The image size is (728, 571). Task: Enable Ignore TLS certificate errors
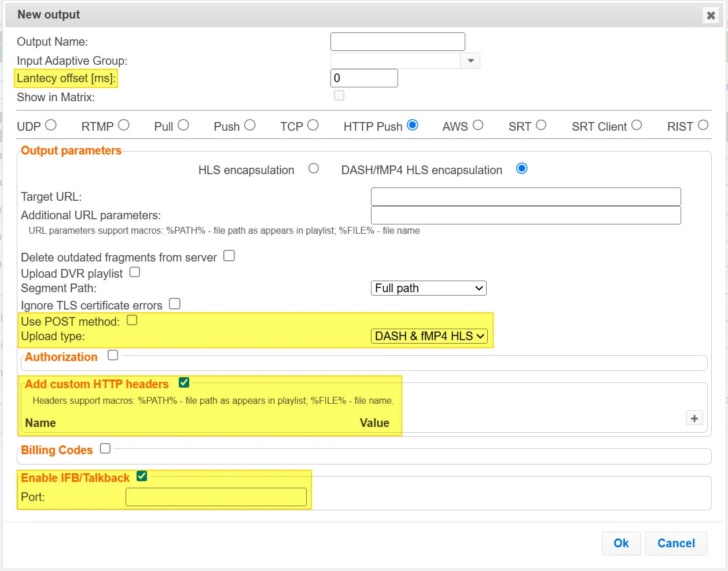click(175, 304)
